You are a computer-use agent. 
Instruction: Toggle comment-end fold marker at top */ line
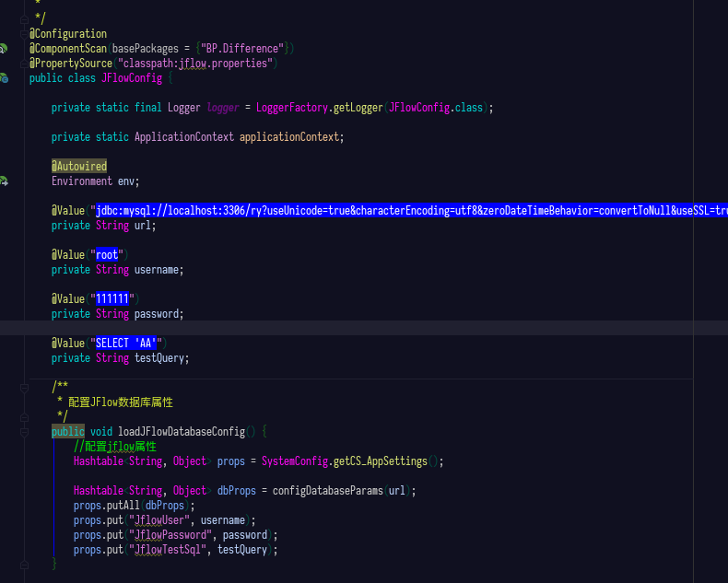tap(24, 19)
